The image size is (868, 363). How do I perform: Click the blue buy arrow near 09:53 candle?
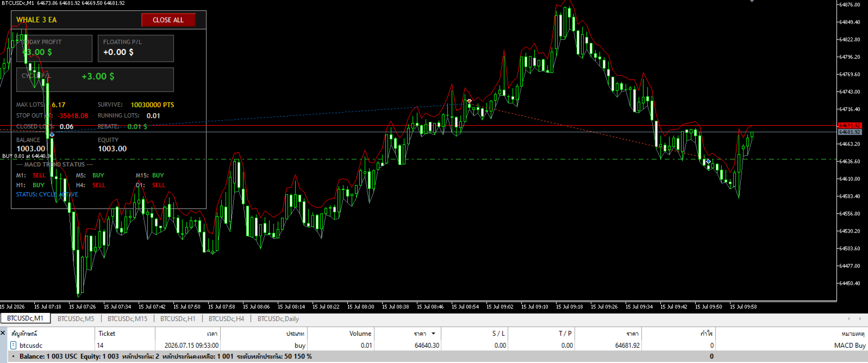click(x=708, y=161)
